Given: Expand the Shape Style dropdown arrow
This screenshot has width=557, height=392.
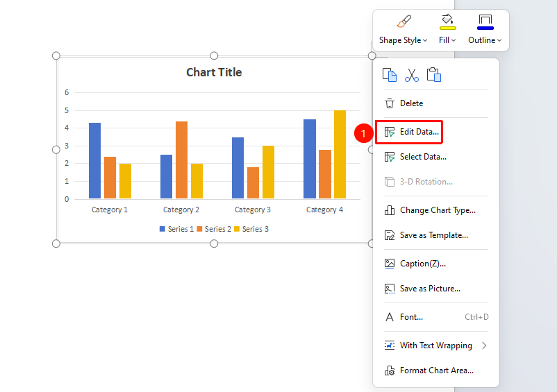Looking at the screenshot, I should pyautogui.click(x=425, y=40).
